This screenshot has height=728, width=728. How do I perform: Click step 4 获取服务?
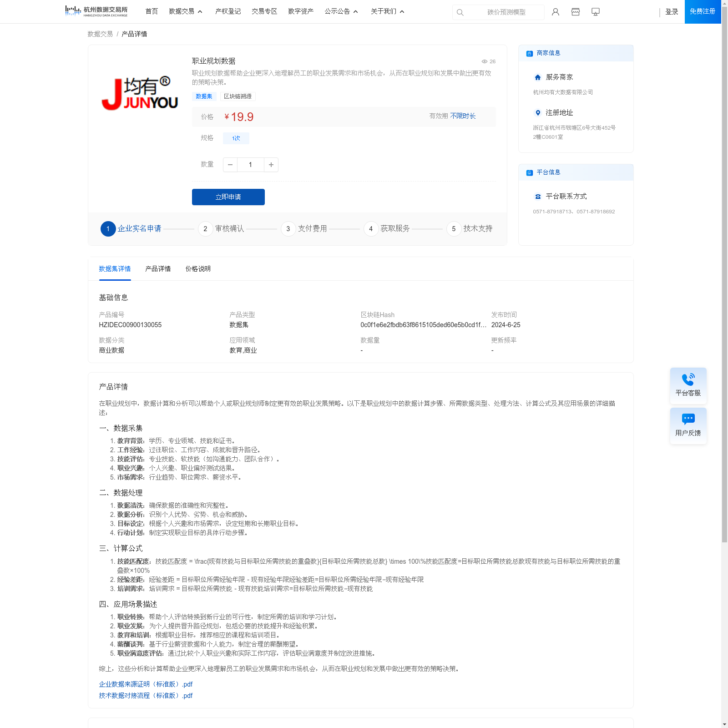[x=387, y=229]
